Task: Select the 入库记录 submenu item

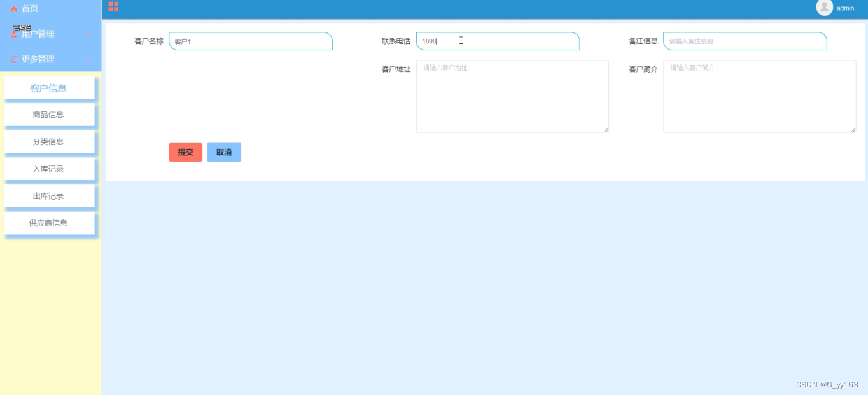Action: pos(50,169)
